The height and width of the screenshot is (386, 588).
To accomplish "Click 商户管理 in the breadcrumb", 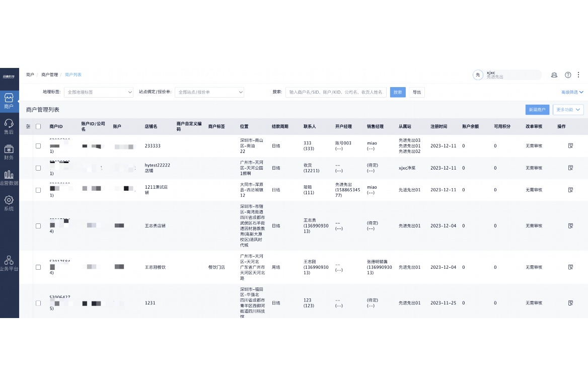I will 50,75.
